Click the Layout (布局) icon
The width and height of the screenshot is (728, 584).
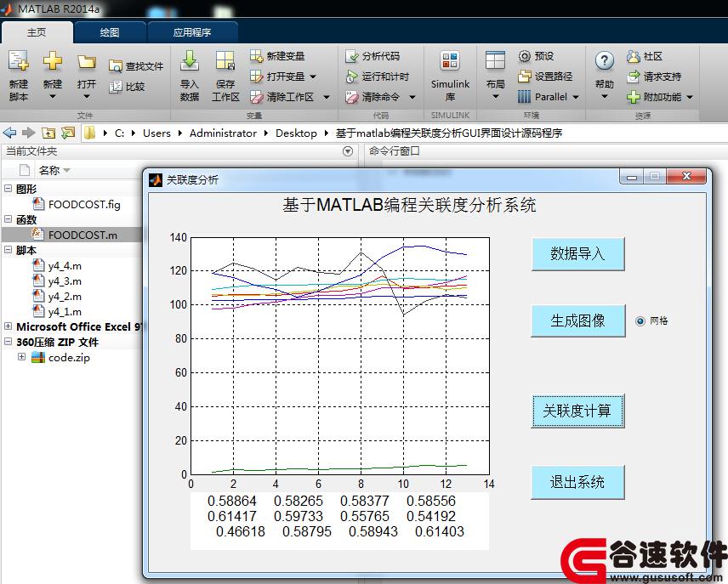[495, 60]
